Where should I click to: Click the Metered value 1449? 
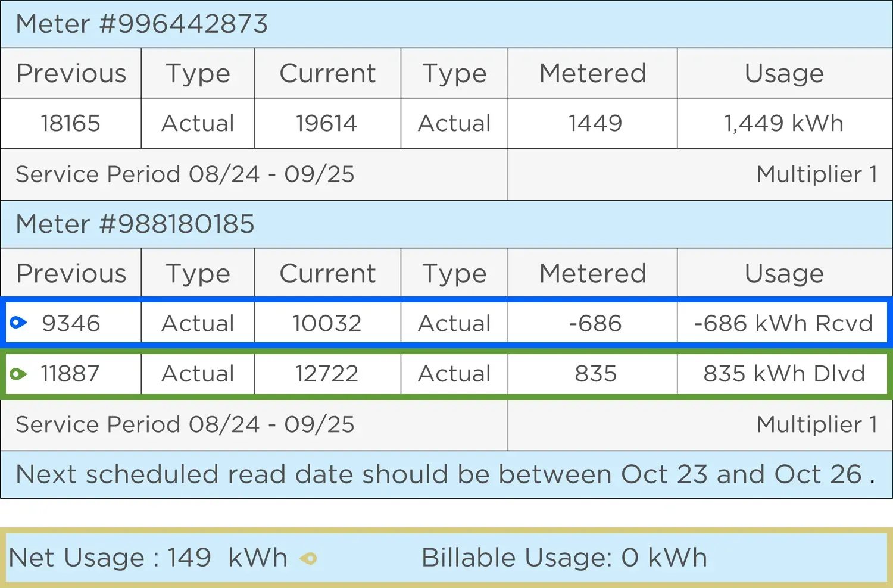(595, 123)
